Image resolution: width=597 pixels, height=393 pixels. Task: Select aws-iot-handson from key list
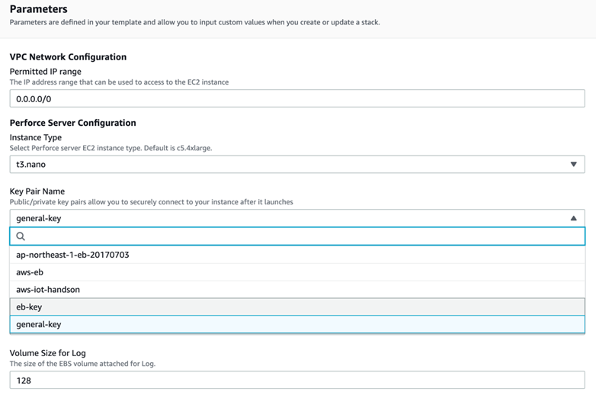click(297, 289)
